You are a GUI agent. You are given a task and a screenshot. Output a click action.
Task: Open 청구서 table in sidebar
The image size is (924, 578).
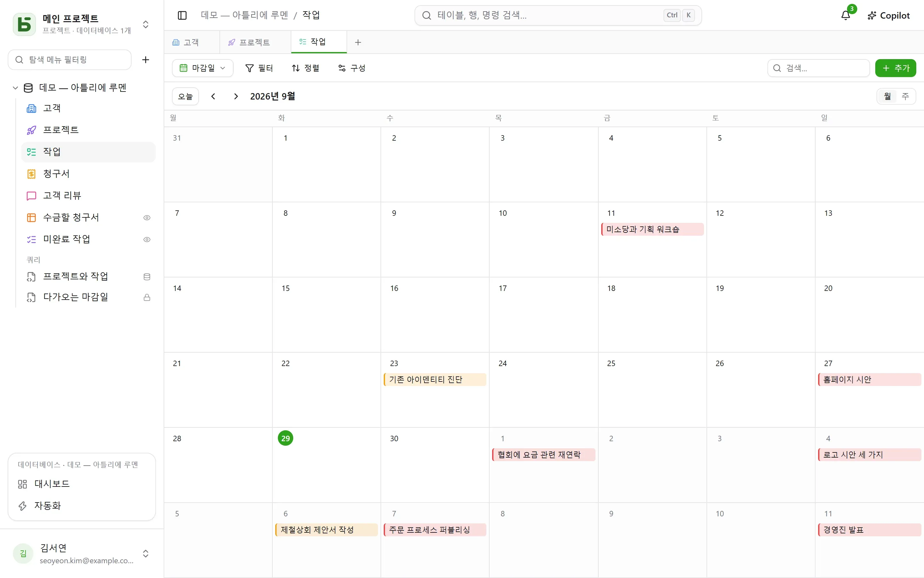click(89, 173)
